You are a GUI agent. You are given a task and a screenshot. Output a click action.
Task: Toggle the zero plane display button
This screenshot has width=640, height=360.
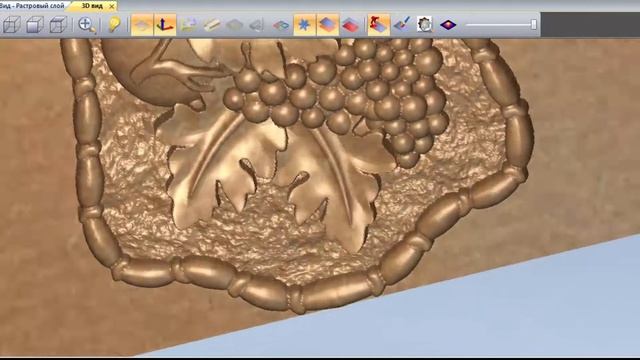coord(142,25)
